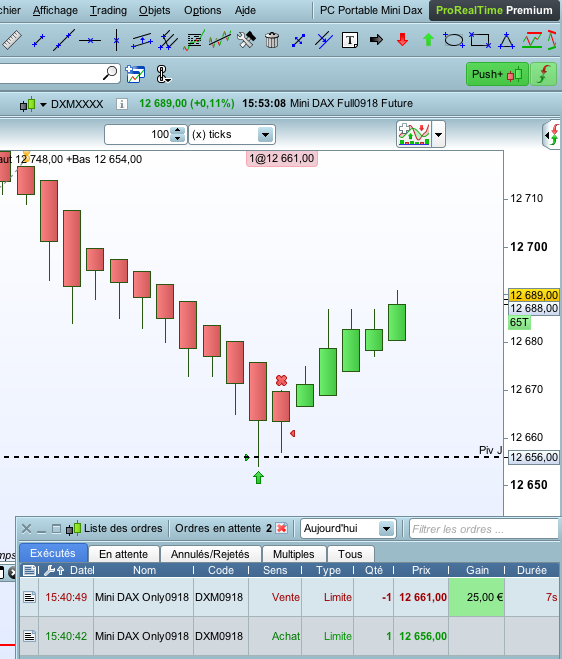Click the red X cancel pending orders icon

coord(282,528)
